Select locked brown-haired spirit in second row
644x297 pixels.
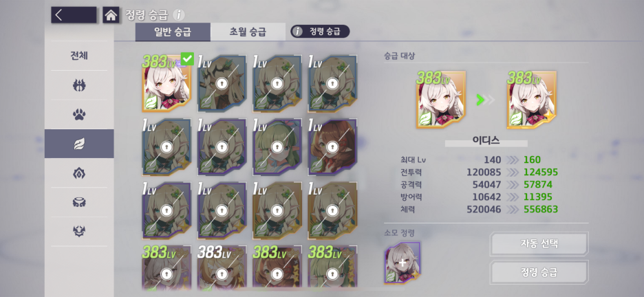coord(332,147)
